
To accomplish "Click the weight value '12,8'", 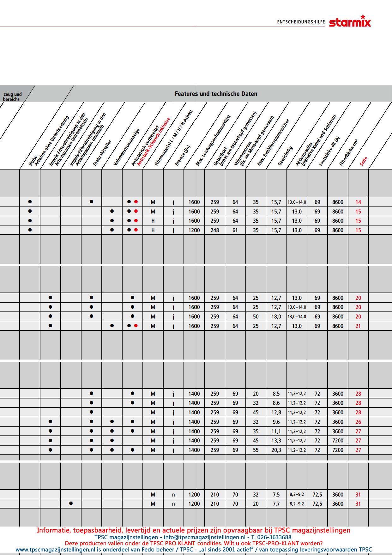I will 276,412.
